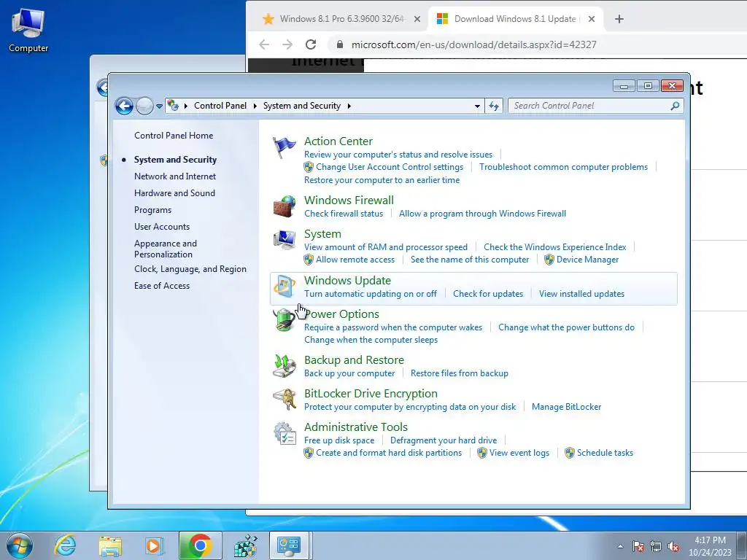Open Windows Explorer folder on the taskbar
Image resolution: width=747 pixels, height=560 pixels.
click(x=110, y=545)
